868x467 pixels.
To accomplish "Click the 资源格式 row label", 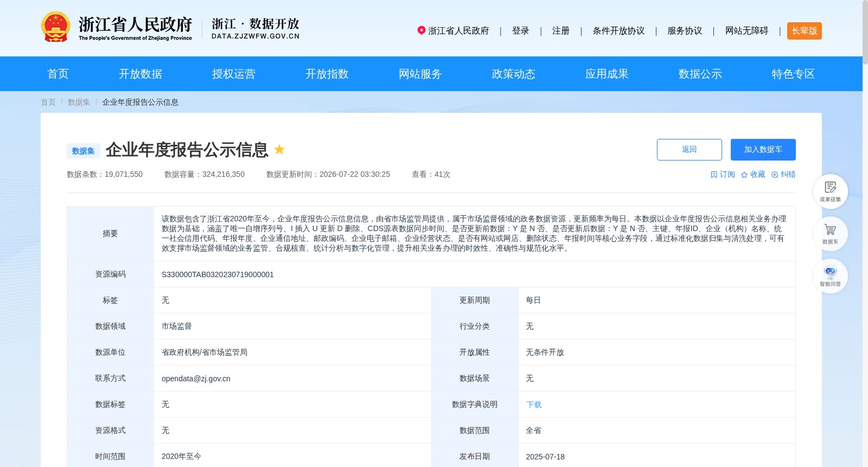I will (110, 431).
